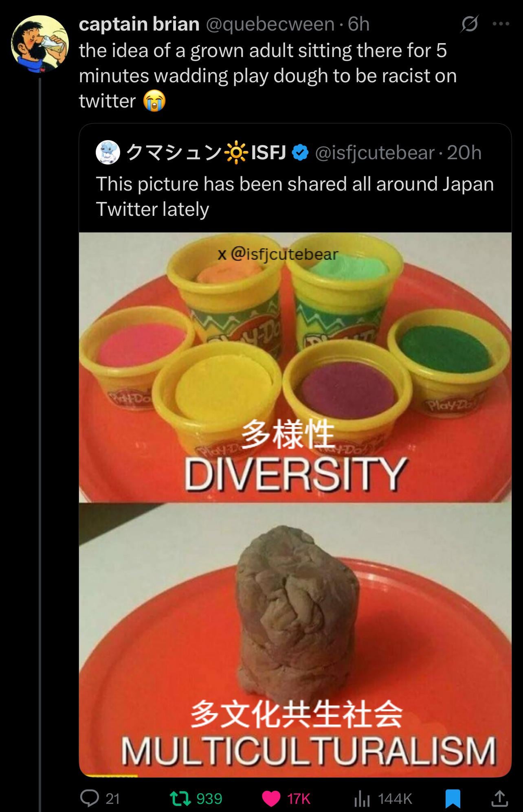Open the Multiculturalism brown dough image
The height and width of the screenshot is (812, 523).
pyautogui.click(x=295, y=640)
